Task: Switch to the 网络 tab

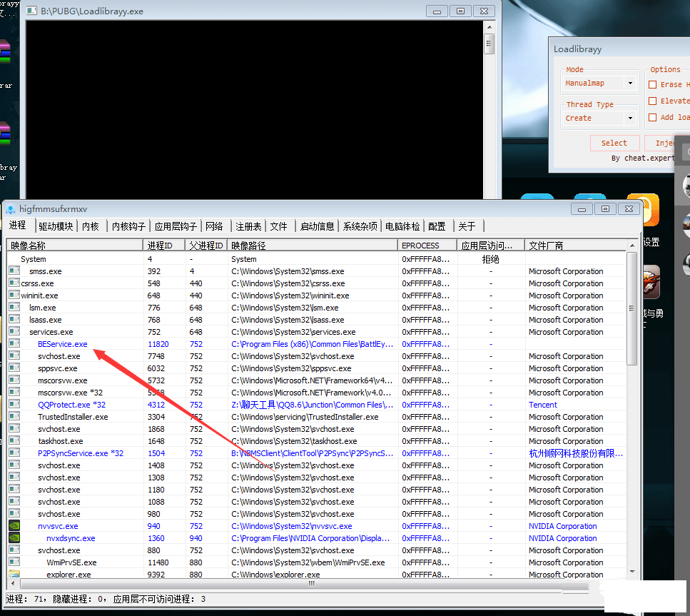Action: (215, 226)
